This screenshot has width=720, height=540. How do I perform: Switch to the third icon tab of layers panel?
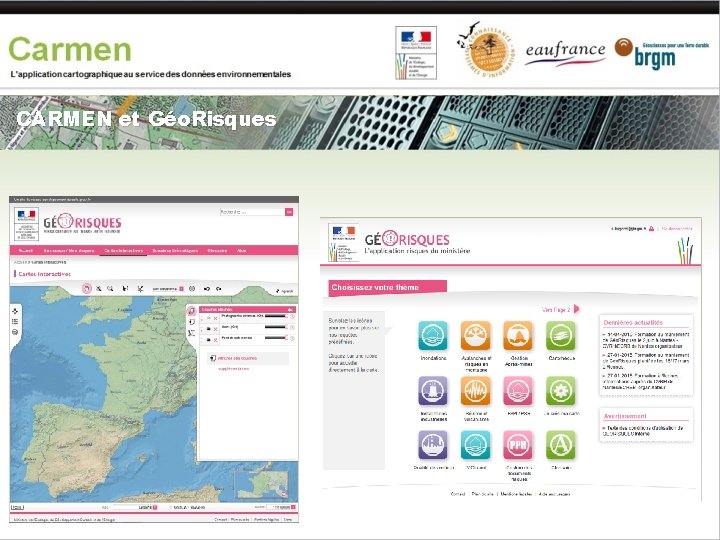192,333
